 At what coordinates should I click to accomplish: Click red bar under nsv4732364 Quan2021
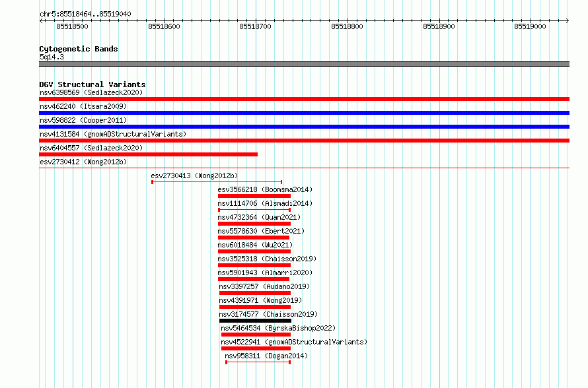click(x=254, y=224)
